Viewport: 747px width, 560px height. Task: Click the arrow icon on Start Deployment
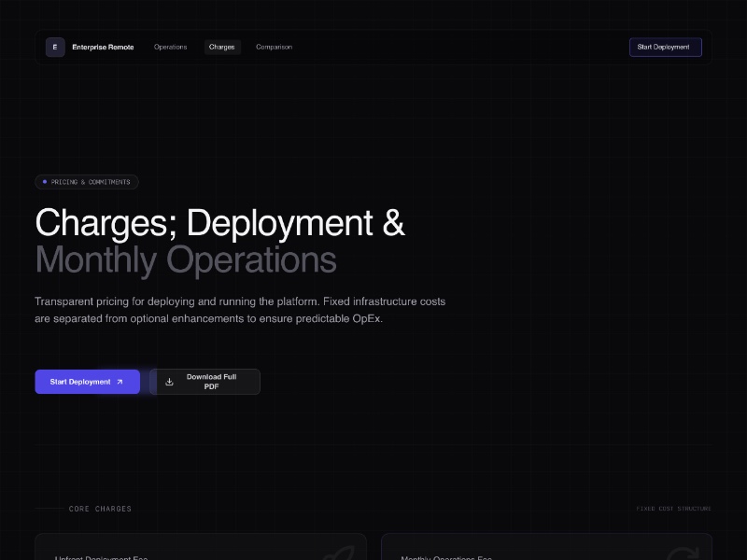pos(120,382)
